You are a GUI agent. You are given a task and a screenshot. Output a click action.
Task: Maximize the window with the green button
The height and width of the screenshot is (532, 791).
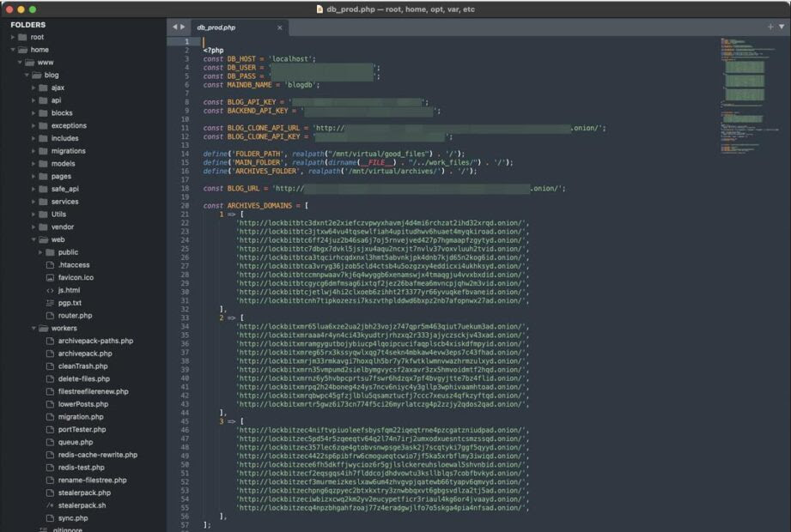click(x=33, y=9)
